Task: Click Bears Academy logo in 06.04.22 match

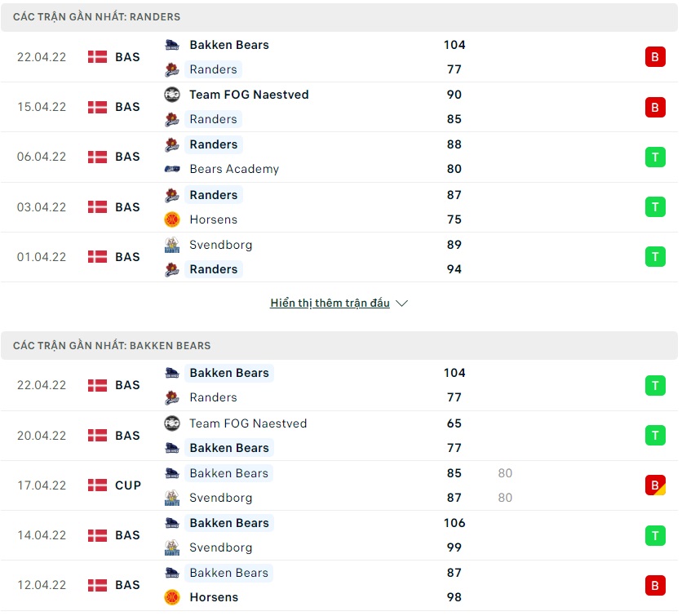Action: point(172,169)
